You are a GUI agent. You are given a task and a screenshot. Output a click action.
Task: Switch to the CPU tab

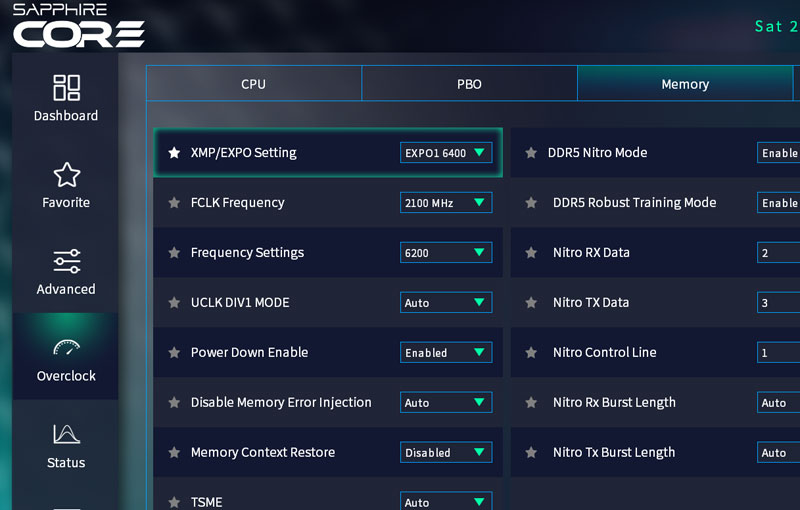(x=254, y=84)
